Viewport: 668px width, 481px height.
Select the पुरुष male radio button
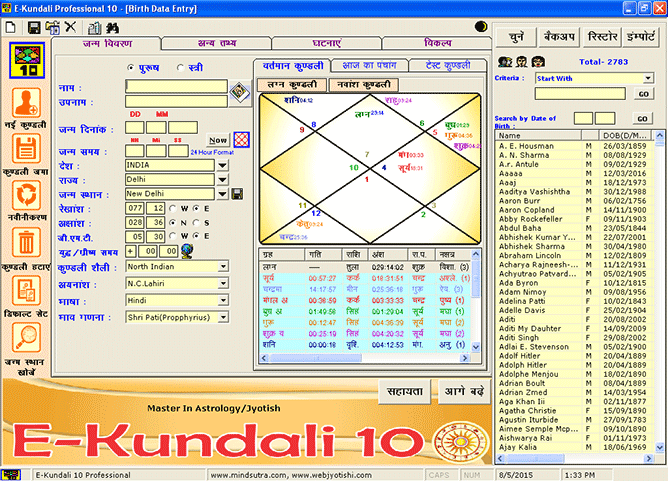[131, 68]
